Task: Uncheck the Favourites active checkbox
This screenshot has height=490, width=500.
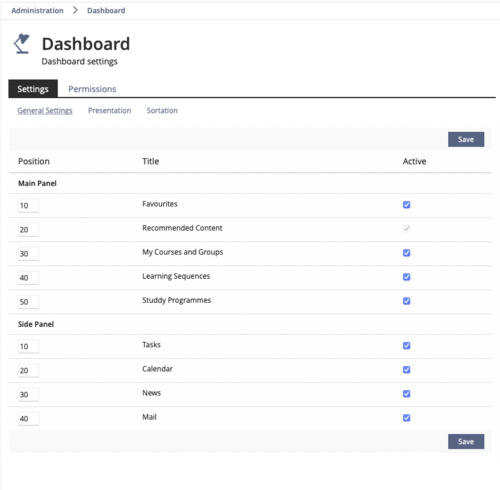Action: click(x=406, y=205)
